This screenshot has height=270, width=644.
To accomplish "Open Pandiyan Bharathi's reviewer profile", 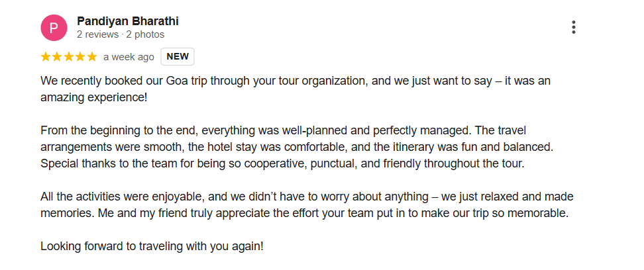I will click(x=127, y=21).
